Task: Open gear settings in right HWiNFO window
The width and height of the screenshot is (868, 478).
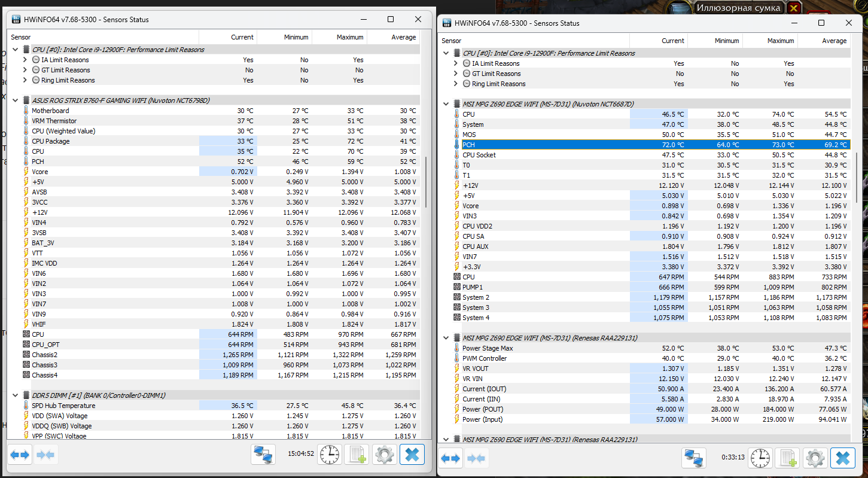Action: click(816, 458)
